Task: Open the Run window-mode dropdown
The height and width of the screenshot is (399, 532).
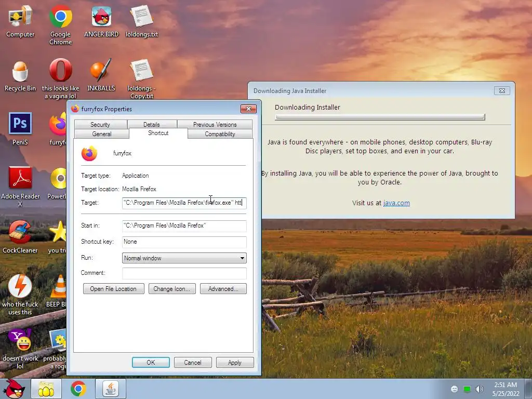Action: [184, 258]
